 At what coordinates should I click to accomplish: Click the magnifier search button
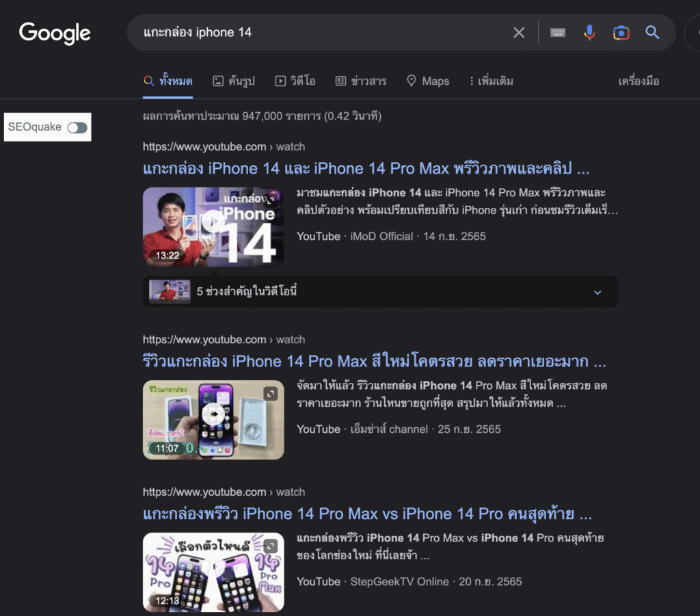tap(652, 32)
